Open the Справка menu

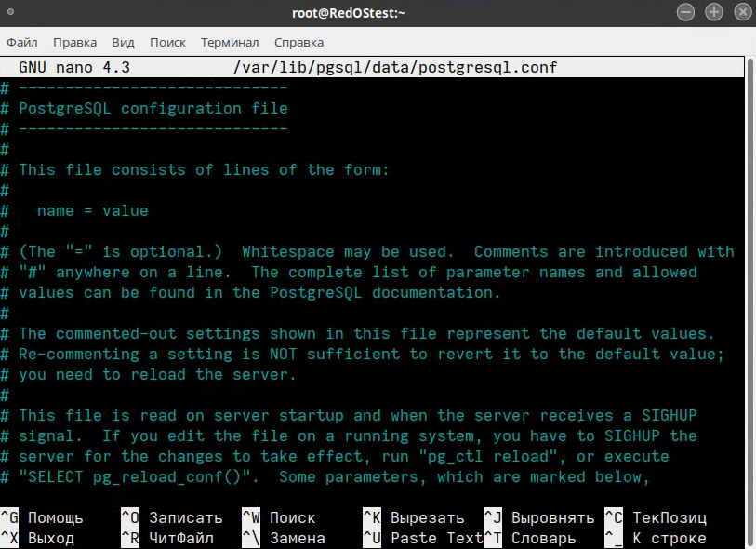coord(298,42)
